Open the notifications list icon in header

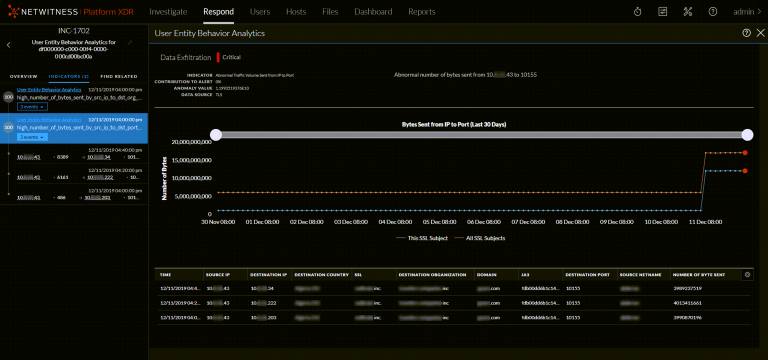click(x=663, y=12)
